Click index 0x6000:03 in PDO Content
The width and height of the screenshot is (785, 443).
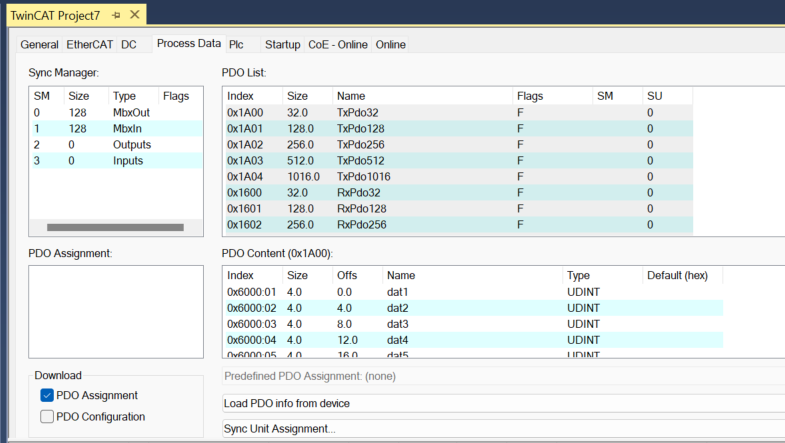click(251, 324)
